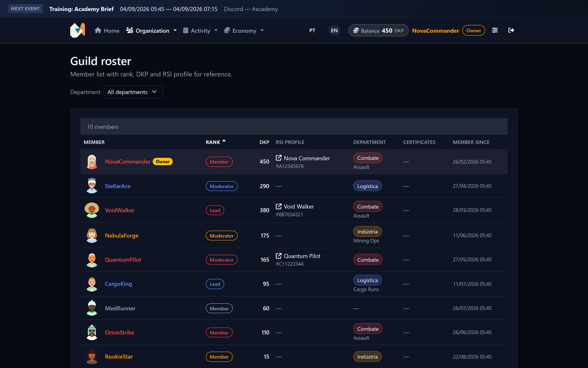Click NebulaForge's avatar
The height and width of the screenshot is (368, 588).
(x=92, y=235)
